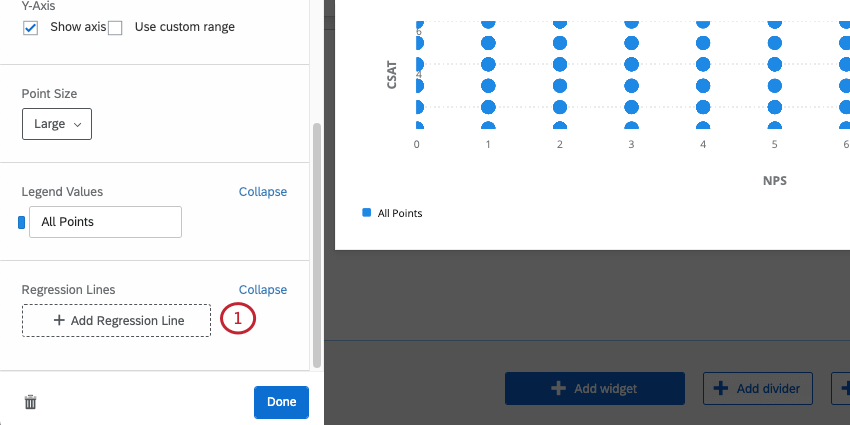Focus the All Points legend text field
850x425 pixels.
click(105, 222)
